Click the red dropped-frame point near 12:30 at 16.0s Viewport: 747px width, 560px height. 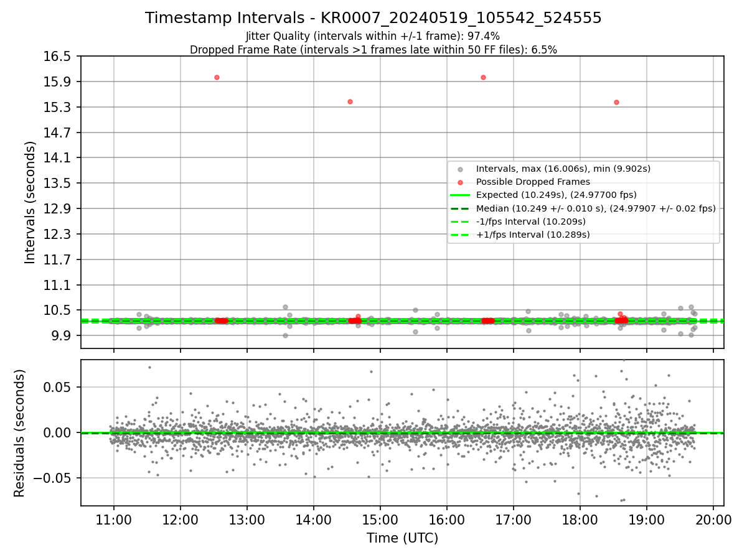(217, 77)
